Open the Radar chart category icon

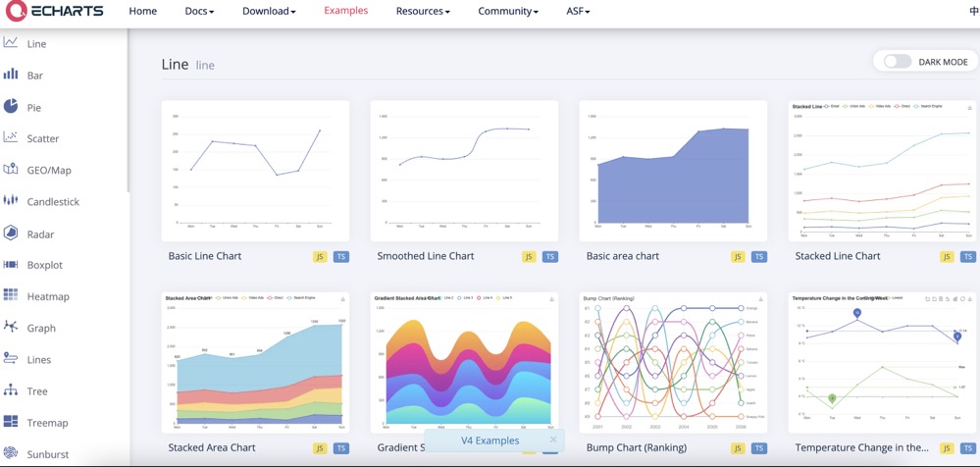(11, 233)
